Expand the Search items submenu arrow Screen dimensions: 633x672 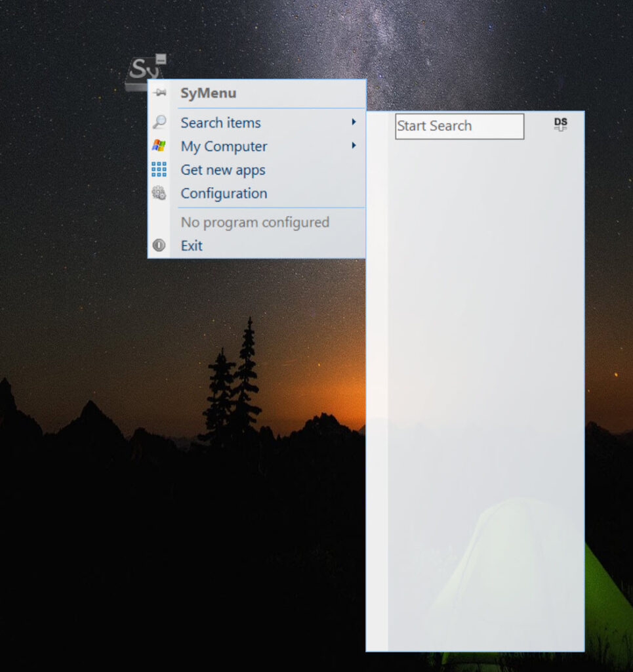[354, 122]
